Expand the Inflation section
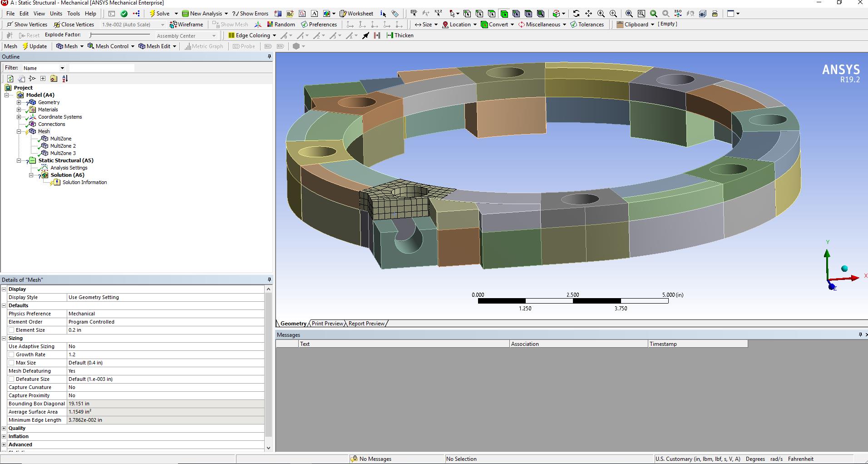 tap(4, 436)
